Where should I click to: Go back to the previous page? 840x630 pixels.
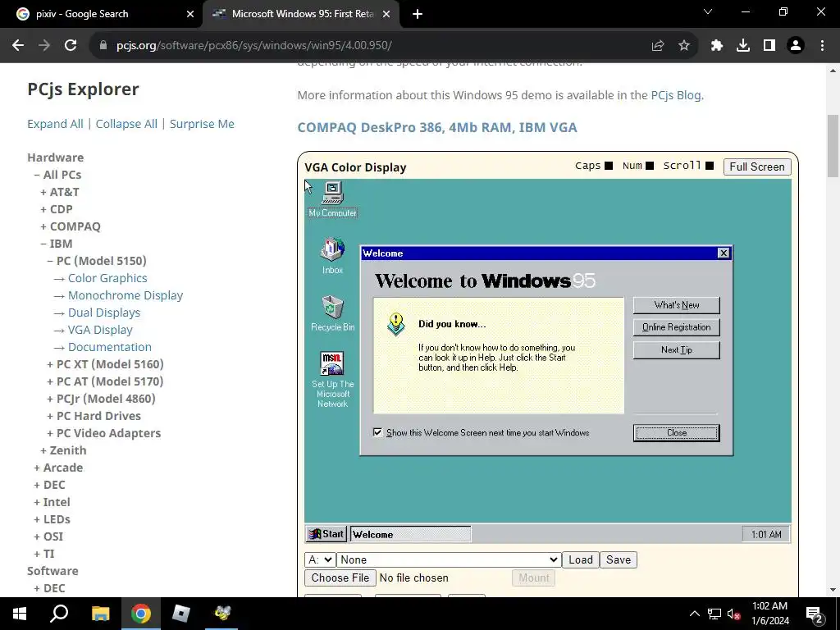click(18, 46)
